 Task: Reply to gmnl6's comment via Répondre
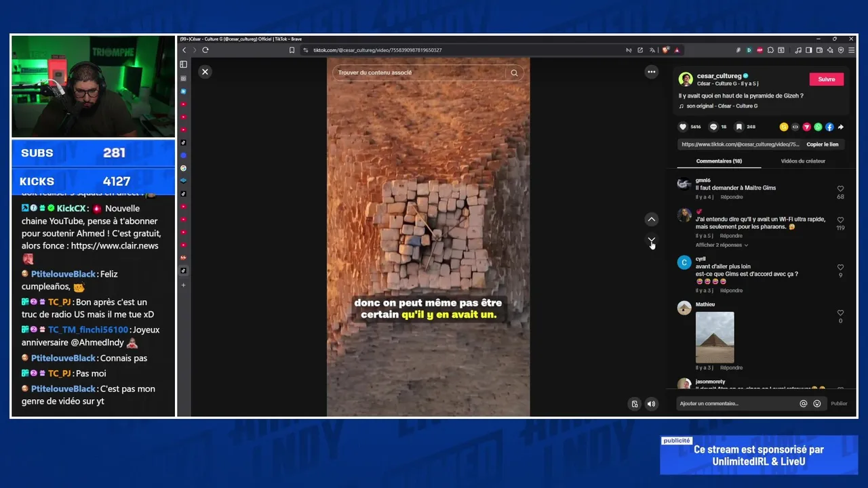(732, 197)
